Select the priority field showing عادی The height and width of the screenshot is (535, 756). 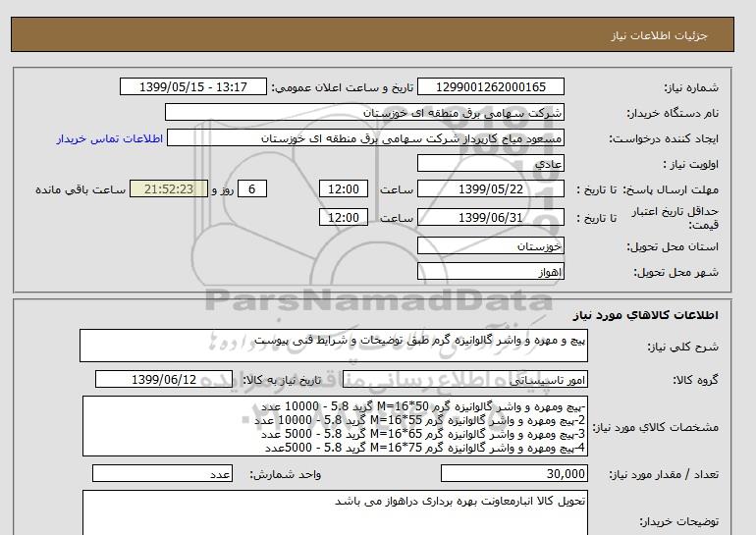491,164
